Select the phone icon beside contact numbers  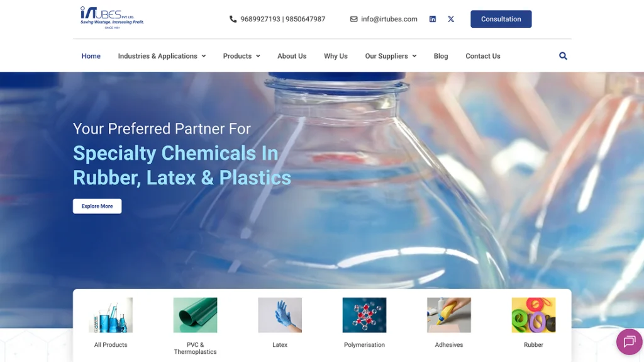click(x=233, y=19)
